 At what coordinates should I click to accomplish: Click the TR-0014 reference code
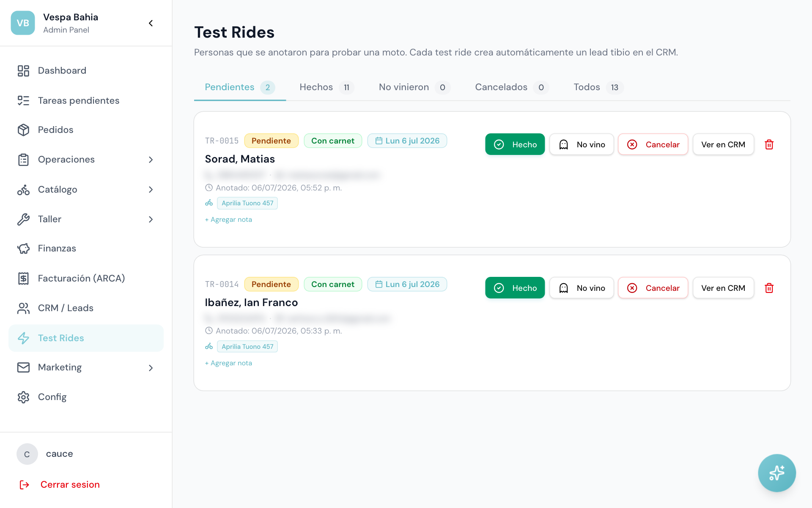(222, 284)
